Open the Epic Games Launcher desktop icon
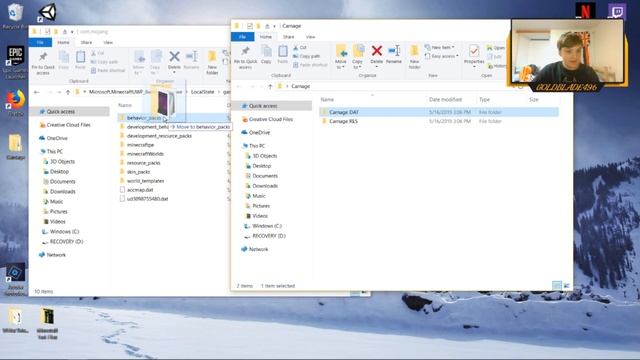This screenshot has height=360, width=640. pyautogui.click(x=15, y=61)
